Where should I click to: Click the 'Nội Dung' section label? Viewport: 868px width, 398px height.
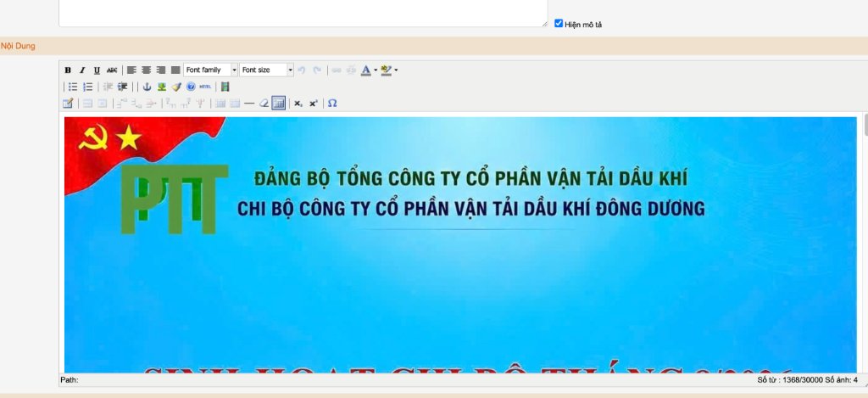tap(18, 46)
